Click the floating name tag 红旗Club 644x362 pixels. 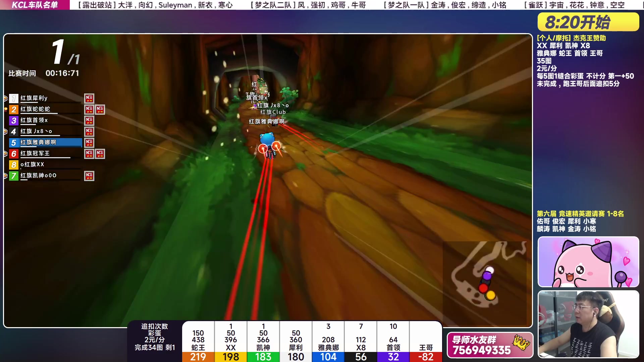click(x=273, y=112)
